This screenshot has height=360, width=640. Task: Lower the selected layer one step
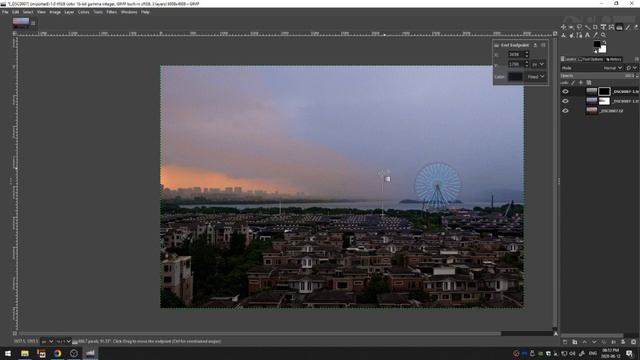(594, 342)
